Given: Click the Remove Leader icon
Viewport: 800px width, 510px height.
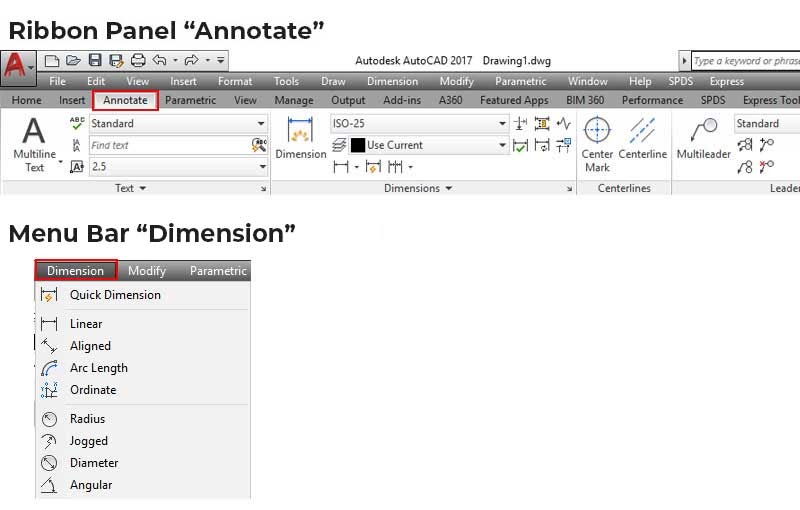Looking at the screenshot, I should point(766,166).
